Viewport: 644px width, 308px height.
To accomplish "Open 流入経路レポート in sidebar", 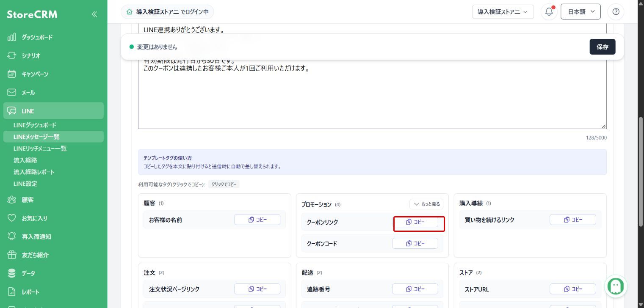I will pyautogui.click(x=34, y=172).
